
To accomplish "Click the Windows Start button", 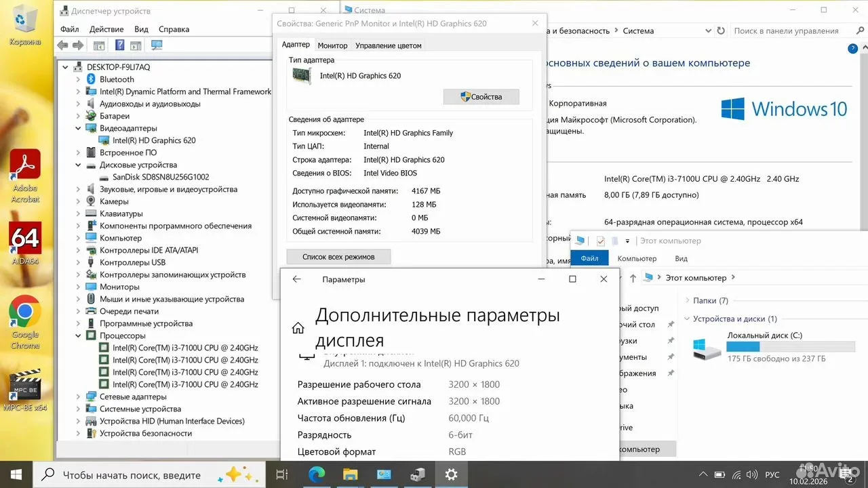I will (16, 474).
